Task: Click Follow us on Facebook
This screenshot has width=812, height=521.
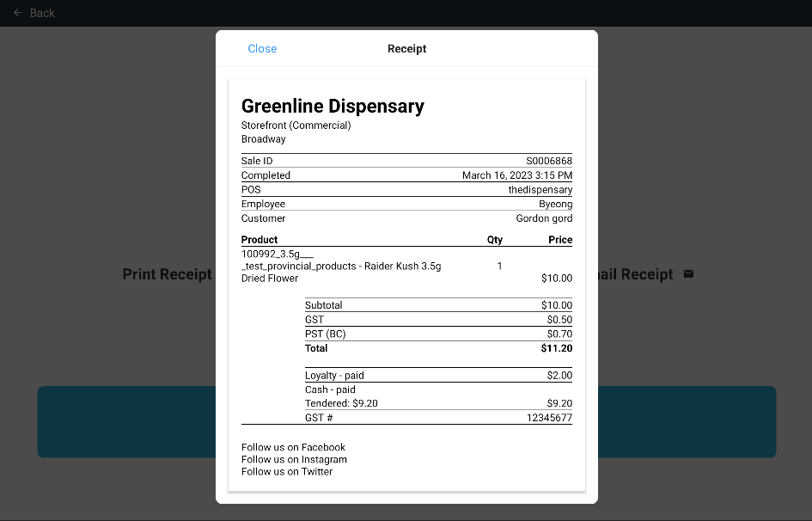Action: 293,447
